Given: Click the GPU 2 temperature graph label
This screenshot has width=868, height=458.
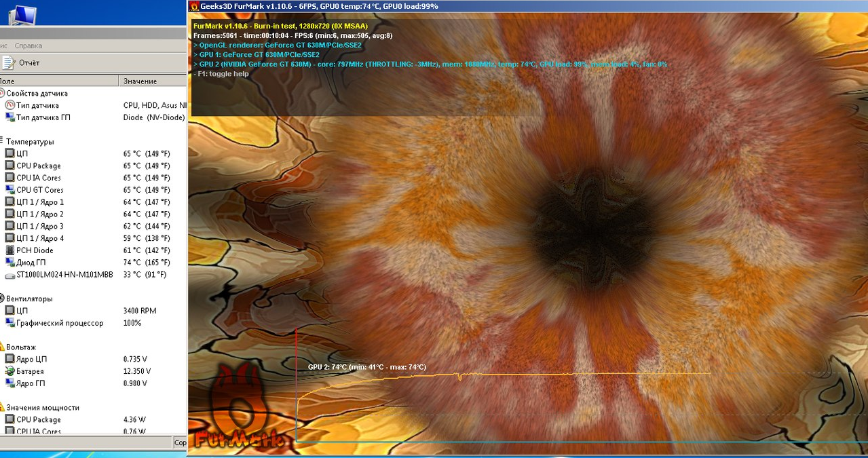Looking at the screenshot, I should tap(367, 367).
